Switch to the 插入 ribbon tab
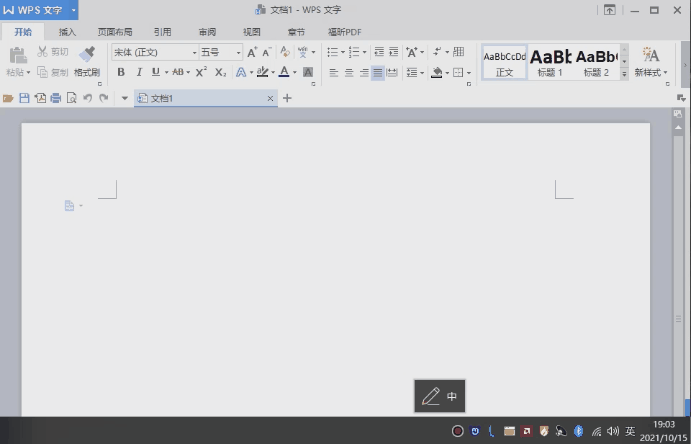691x444 pixels. point(67,32)
